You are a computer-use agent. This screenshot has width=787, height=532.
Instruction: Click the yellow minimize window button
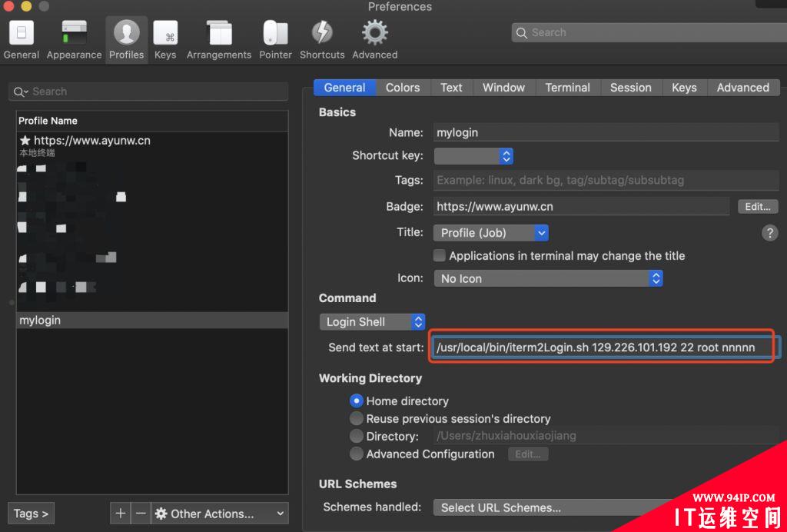tap(26, 6)
